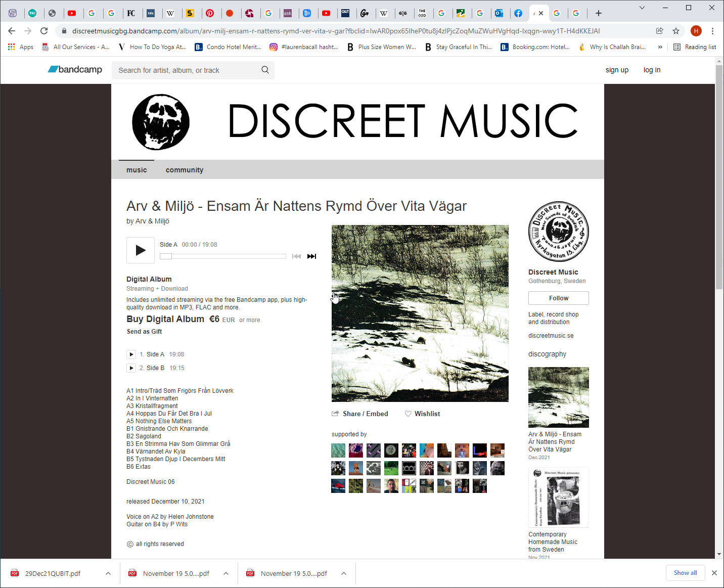The image size is (724, 588).
Task: Click the Arv & Miljö artist link
Action: point(152,221)
